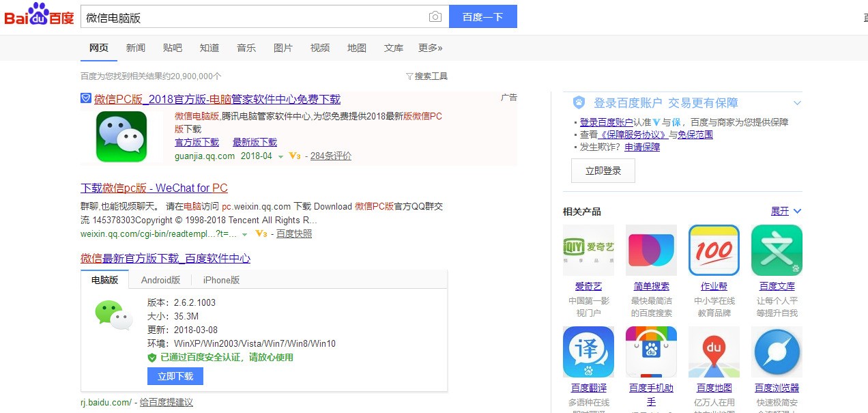This screenshot has height=413, width=868.
Task: Click the 登录百度账户 link
Action: 607,122
